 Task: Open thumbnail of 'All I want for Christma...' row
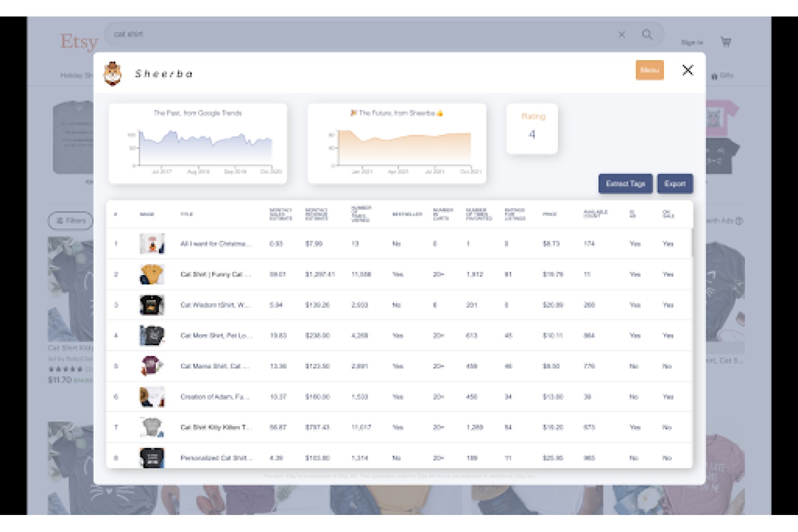coord(152,244)
